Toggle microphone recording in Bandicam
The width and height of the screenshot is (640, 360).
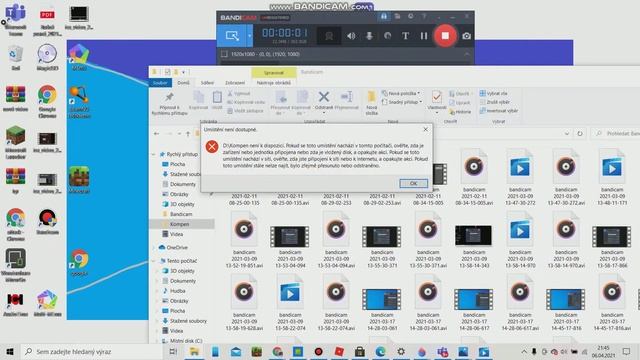[369, 36]
